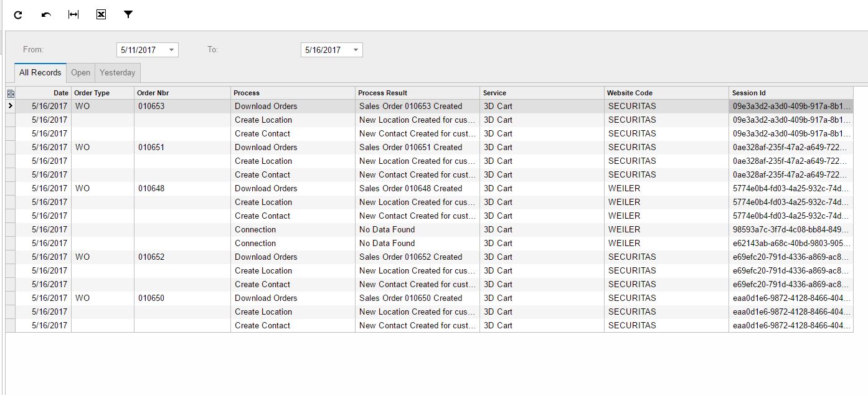Click the Process Result column header
Viewport: 868px width, 395px height.
tap(417, 93)
